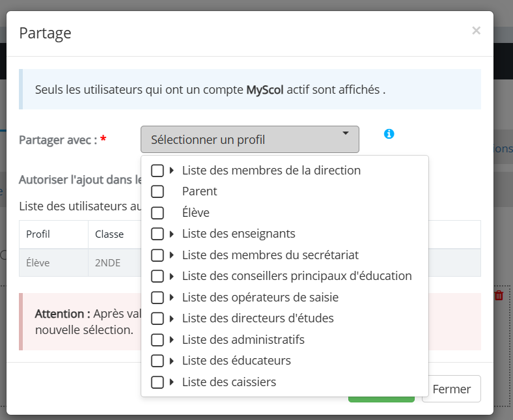Expand the conseillers principaux d'éducation arrow
The height and width of the screenshot is (420, 513).
pos(171,276)
